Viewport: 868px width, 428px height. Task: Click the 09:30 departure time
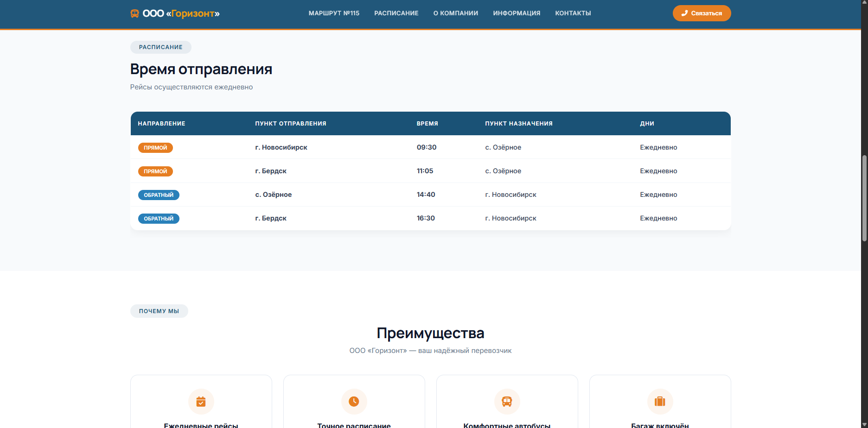[427, 147]
